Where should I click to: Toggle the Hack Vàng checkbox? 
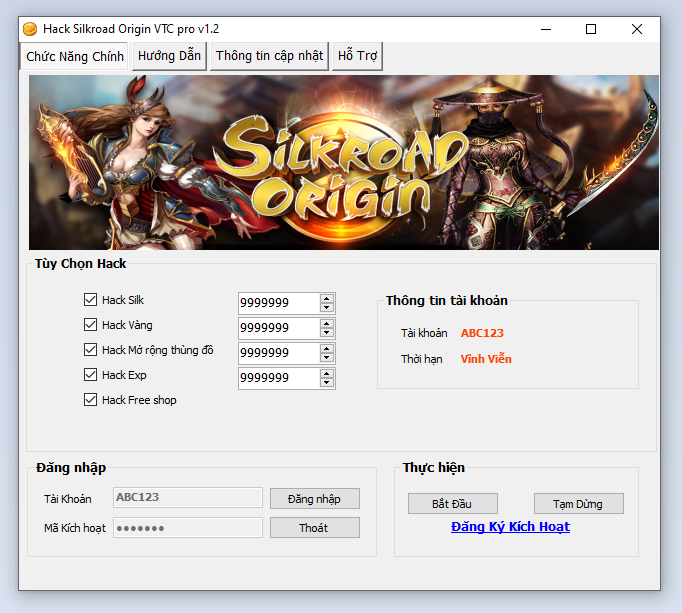tap(91, 325)
